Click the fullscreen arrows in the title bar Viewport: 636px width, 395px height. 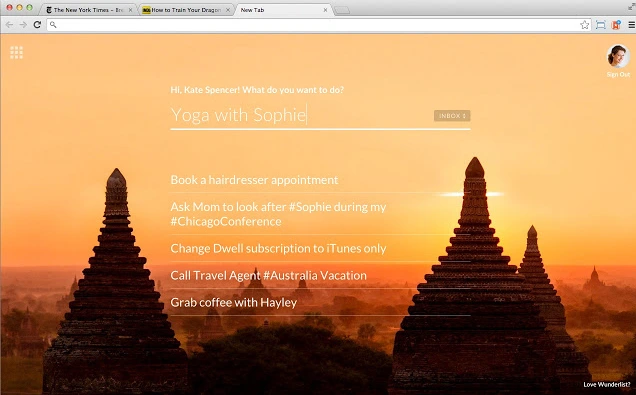click(631, 6)
